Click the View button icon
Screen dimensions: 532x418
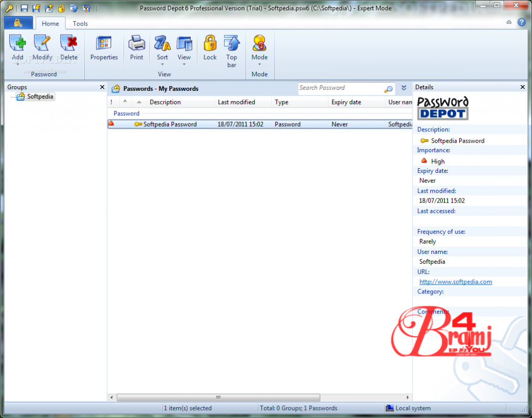184,44
